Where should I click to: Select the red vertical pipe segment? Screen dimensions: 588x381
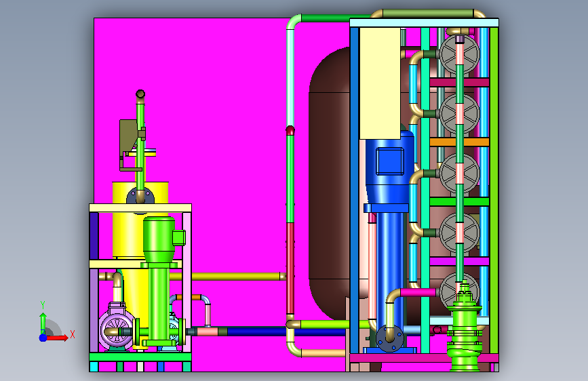point(290,268)
